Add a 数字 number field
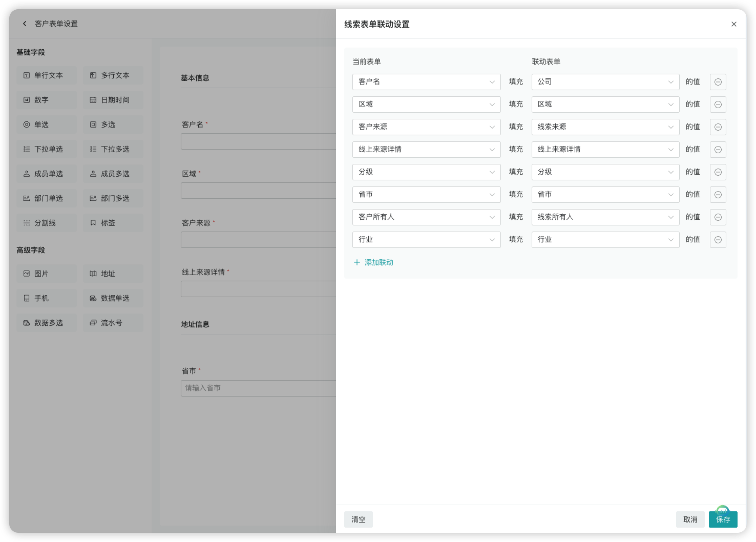756x542 pixels. (46, 100)
